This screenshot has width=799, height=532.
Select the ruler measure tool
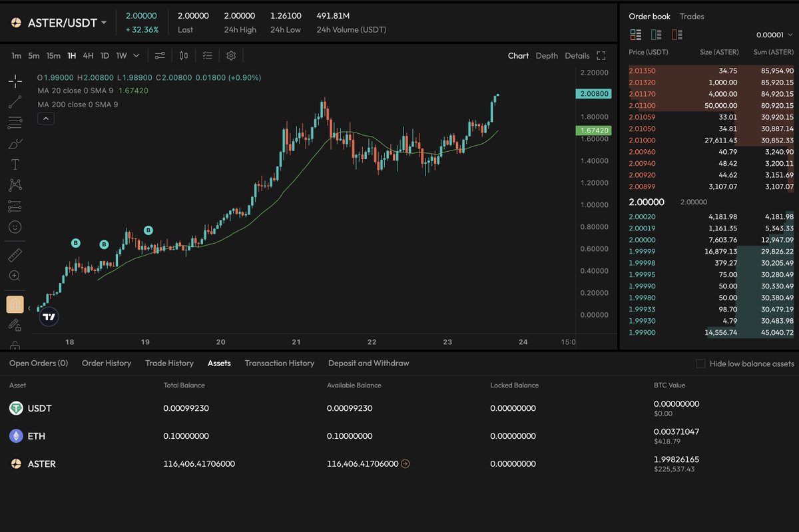(15, 255)
